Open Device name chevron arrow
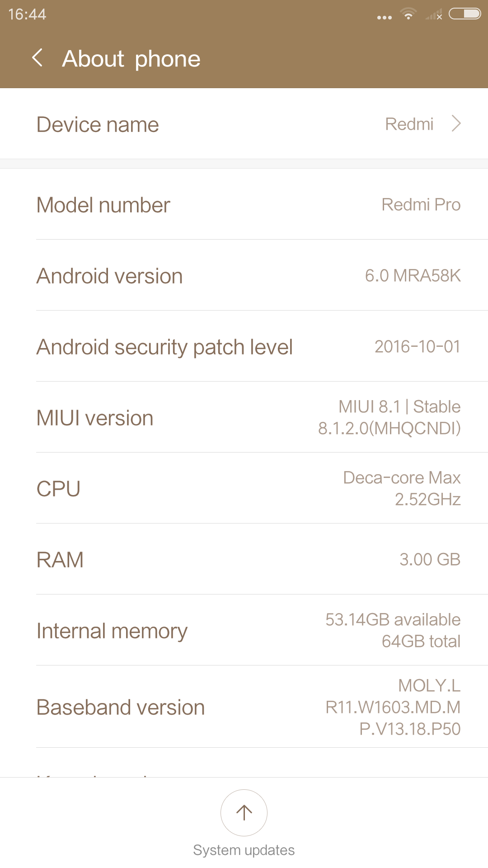 (x=456, y=123)
